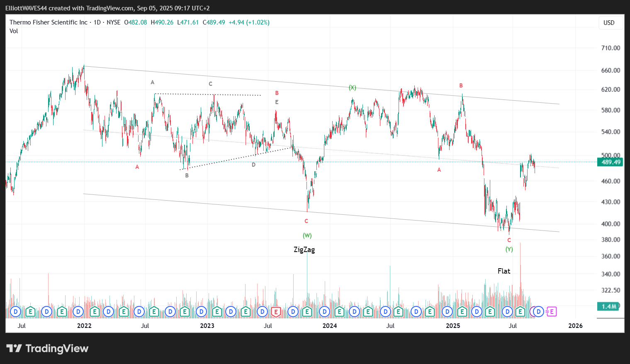The height and width of the screenshot is (364, 630).
Task: Click the green (Y) wave label
Action: [509, 249]
